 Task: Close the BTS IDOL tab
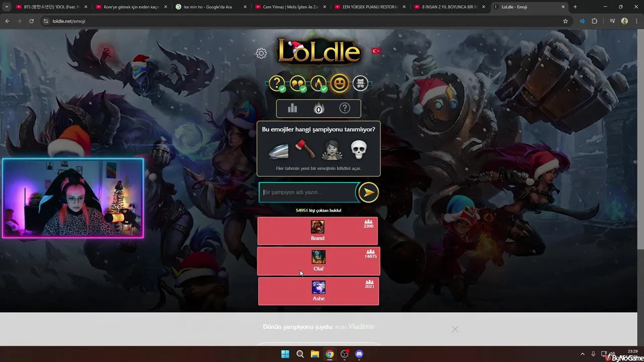click(x=86, y=7)
